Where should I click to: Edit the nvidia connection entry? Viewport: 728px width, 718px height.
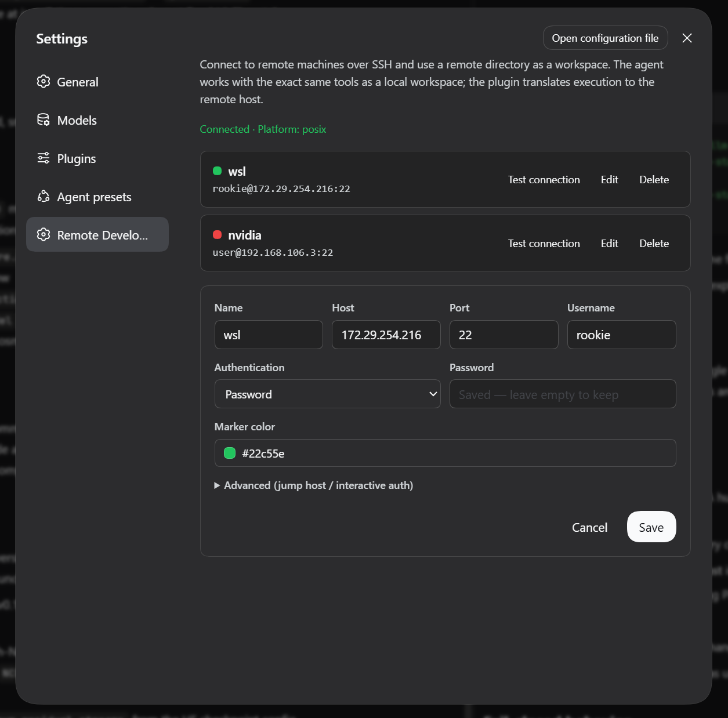click(609, 244)
